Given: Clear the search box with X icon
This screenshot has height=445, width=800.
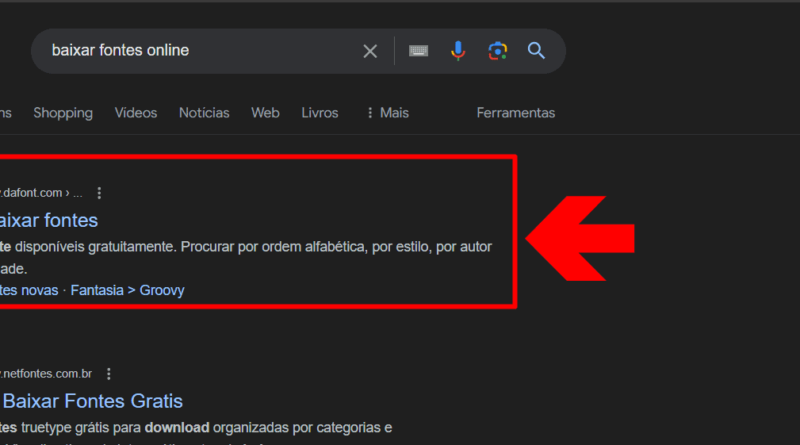Looking at the screenshot, I should point(370,51).
